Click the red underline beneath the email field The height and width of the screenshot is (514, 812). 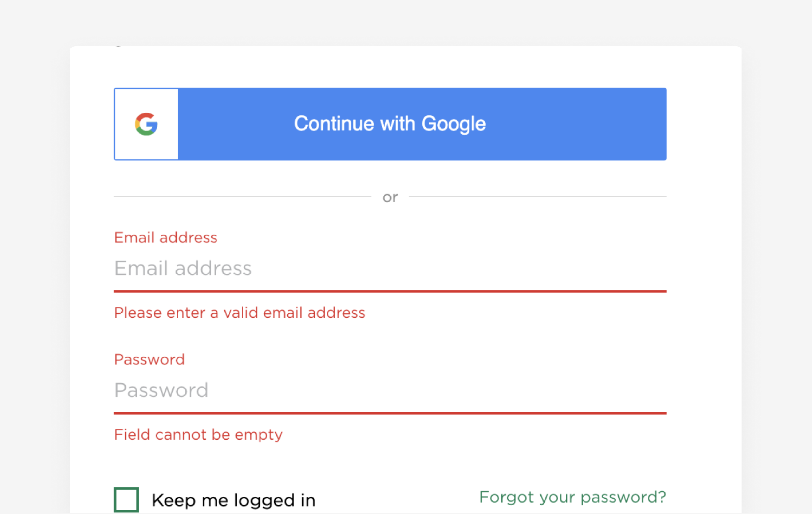tap(390, 291)
